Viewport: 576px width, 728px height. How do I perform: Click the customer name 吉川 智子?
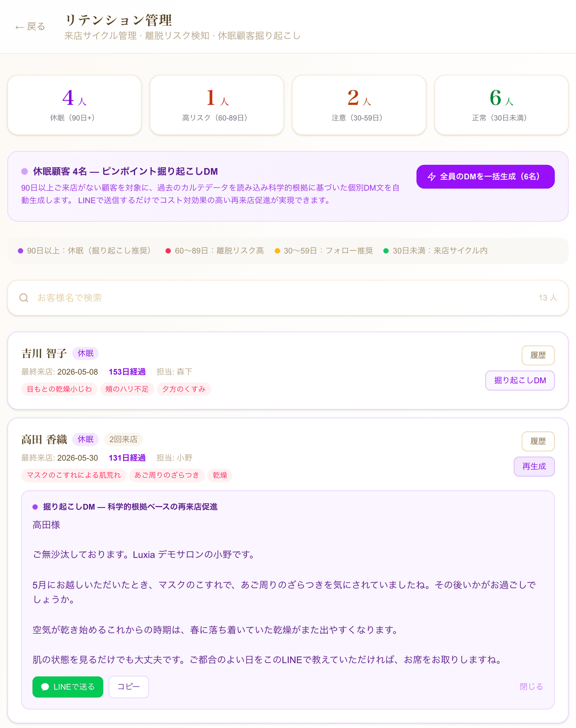pos(44,353)
